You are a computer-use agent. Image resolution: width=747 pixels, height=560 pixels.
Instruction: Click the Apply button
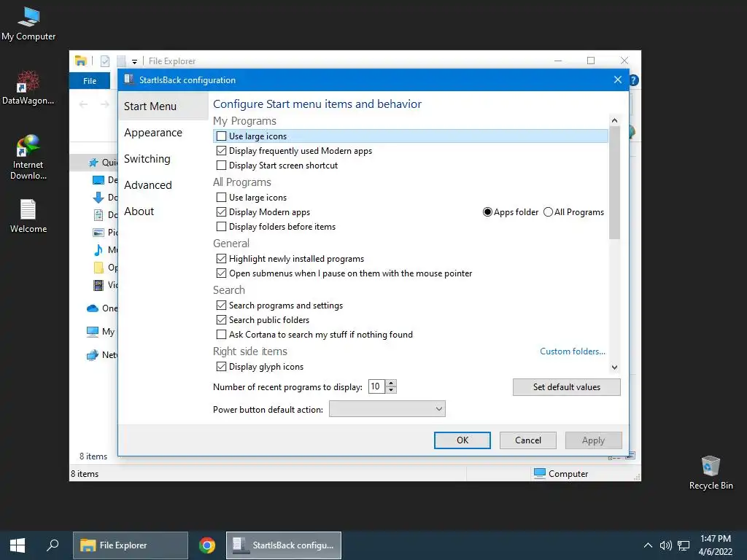[593, 440]
